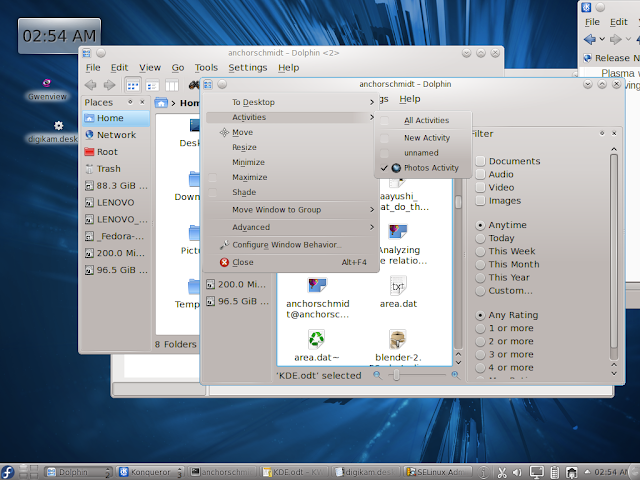Open Konqueror back-arrow history dropdown
The height and width of the screenshot is (480, 640).
tap(602, 40)
